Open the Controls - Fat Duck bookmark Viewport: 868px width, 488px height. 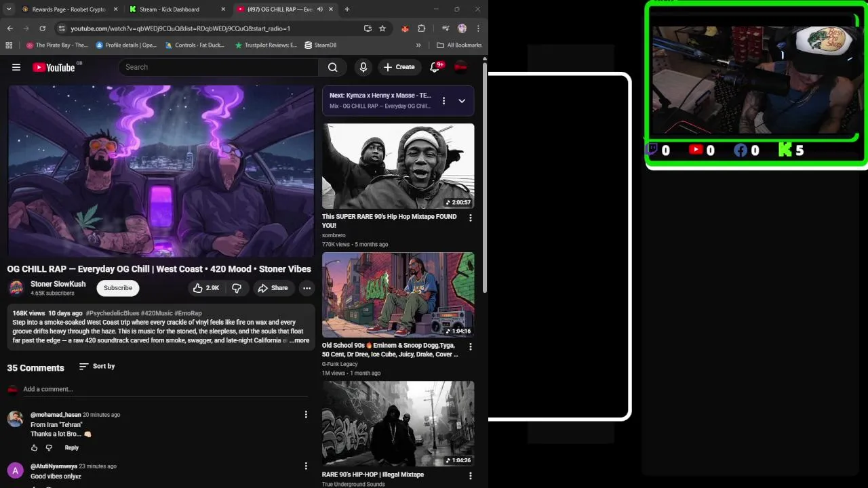(x=195, y=45)
